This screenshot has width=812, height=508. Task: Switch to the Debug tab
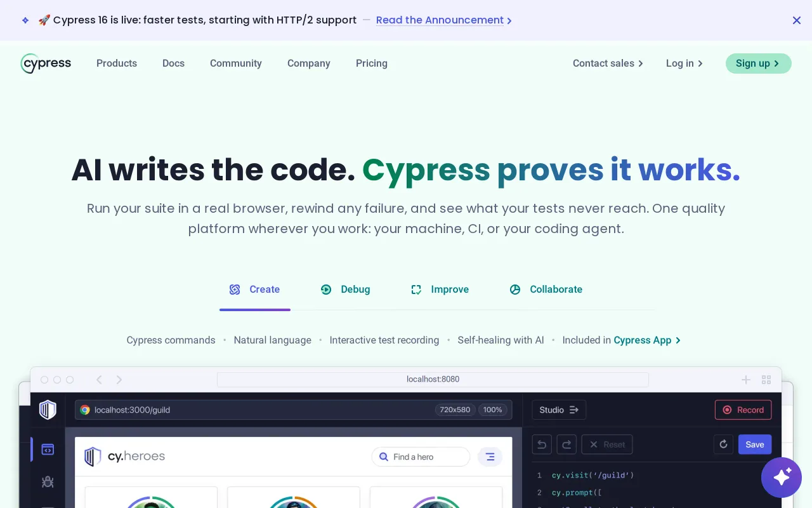[x=346, y=290]
